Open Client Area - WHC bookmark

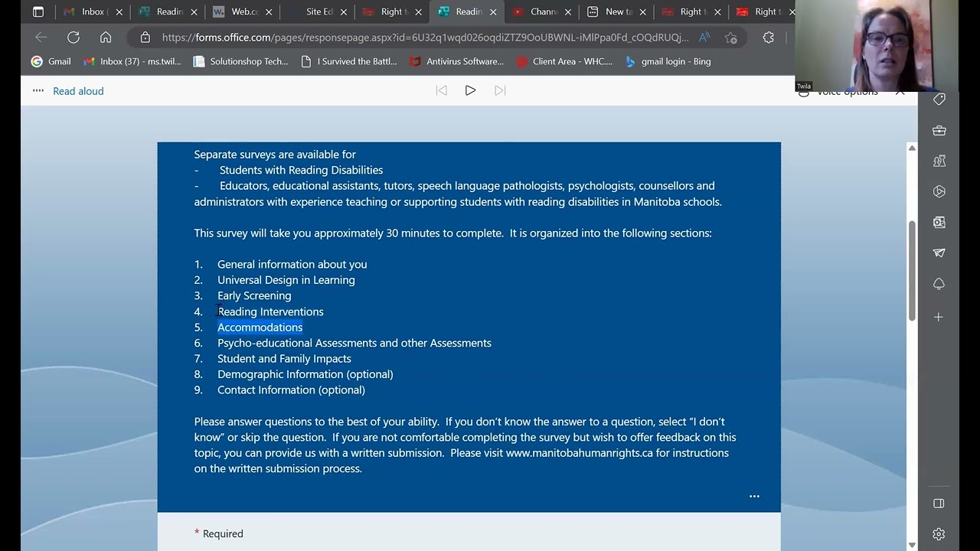tap(564, 61)
